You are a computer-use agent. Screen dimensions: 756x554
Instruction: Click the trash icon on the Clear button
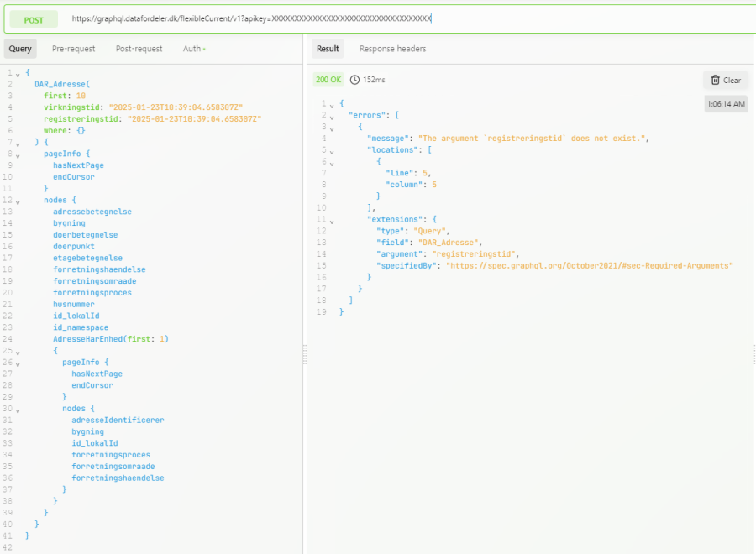point(715,81)
